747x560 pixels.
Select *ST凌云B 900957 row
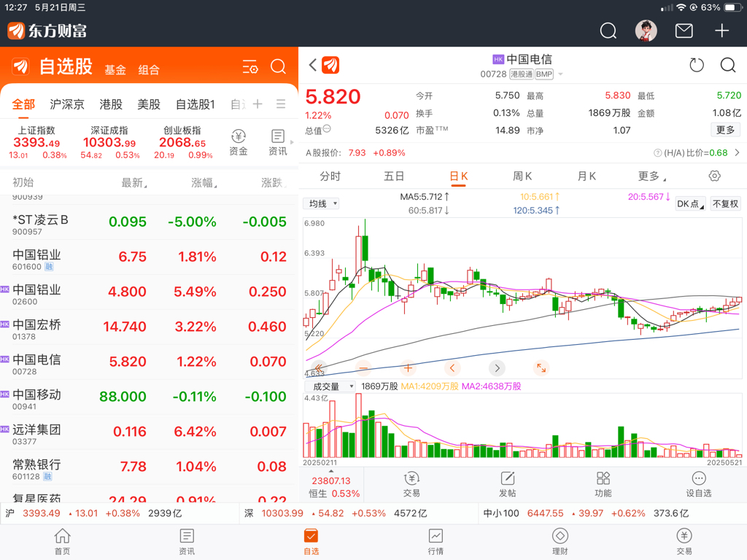pos(149,222)
